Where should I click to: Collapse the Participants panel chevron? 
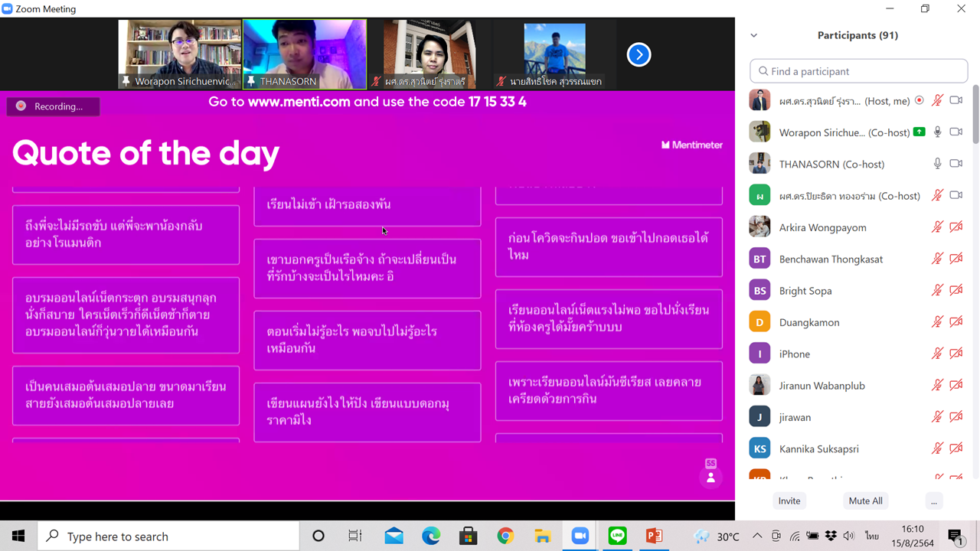pos(753,35)
